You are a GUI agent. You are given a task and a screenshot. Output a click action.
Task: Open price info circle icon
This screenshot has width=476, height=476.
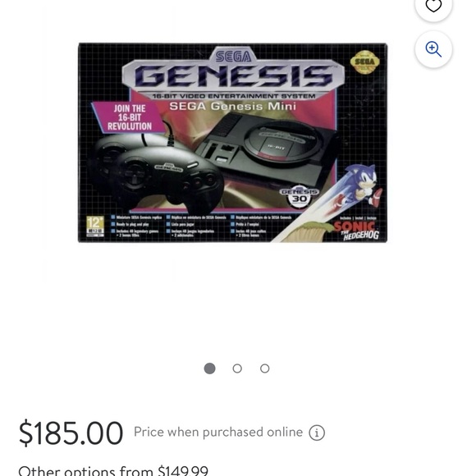317,433
